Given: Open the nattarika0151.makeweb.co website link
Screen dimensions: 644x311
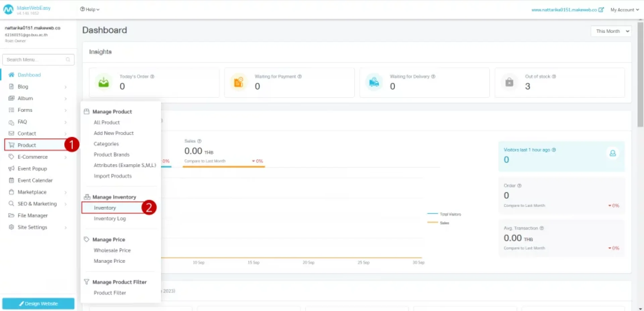Looking at the screenshot, I should 564,10.
